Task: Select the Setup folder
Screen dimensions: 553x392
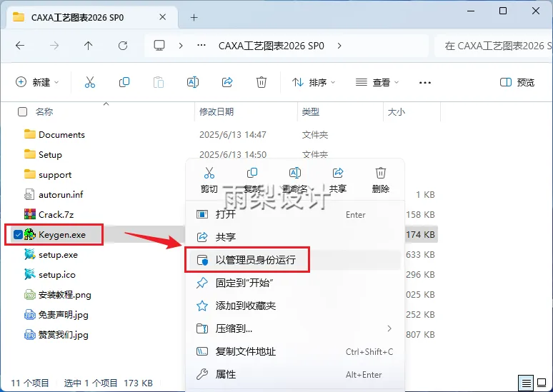Action: [x=50, y=155]
